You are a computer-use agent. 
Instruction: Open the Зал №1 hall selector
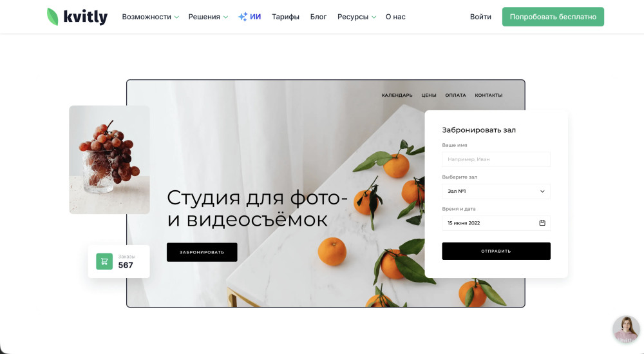point(496,191)
